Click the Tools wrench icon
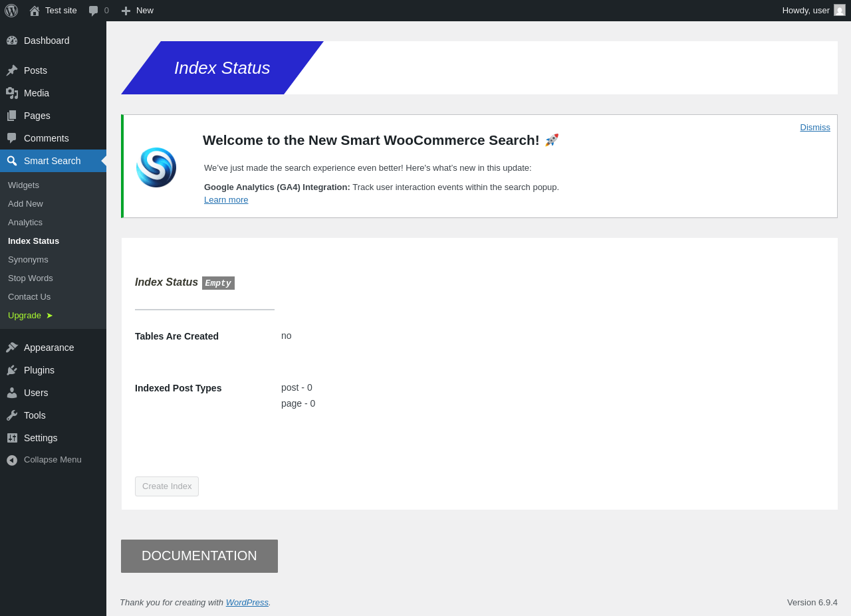 pyautogui.click(x=12, y=415)
